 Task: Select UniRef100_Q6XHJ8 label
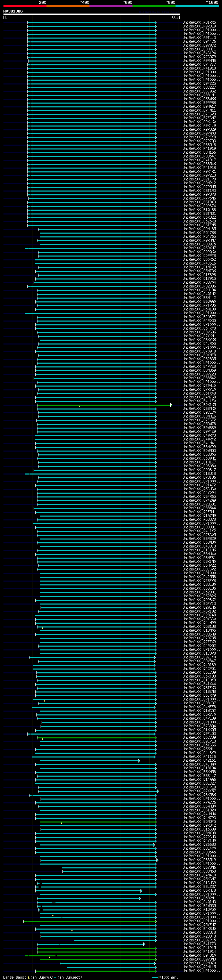pyautogui.click(x=199, y=890)
